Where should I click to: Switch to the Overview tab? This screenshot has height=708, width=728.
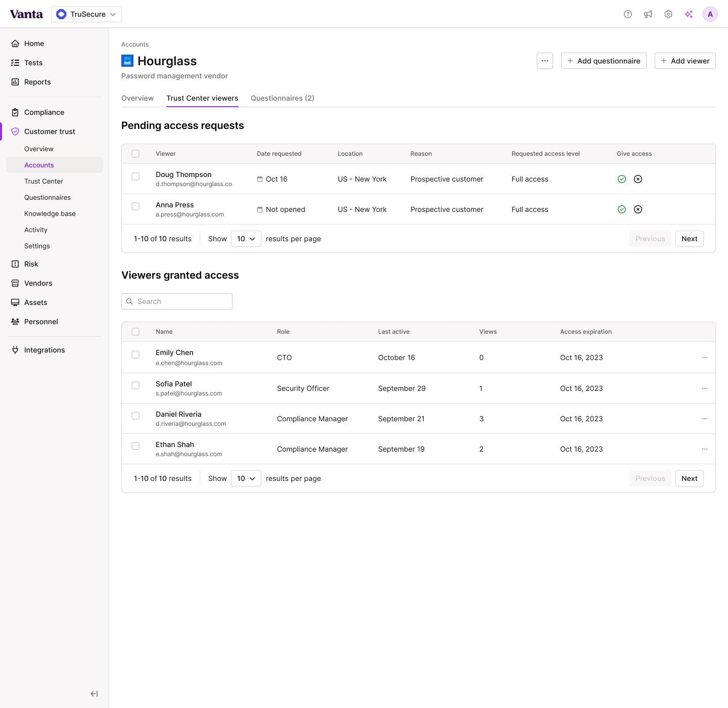pyautogui.click(x=138, y=98)
